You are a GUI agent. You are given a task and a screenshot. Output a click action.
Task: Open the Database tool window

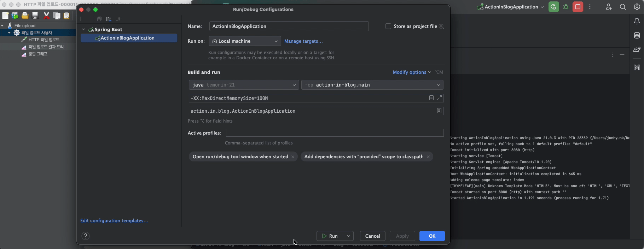637,35
